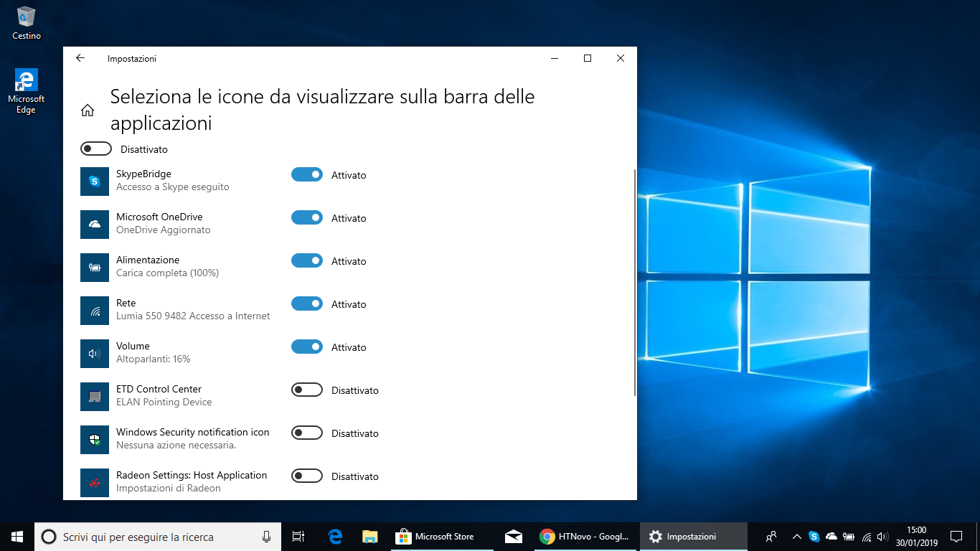
Task: Click the text 'OneDrive Aggiornato'
Action: tap(164, 230)
